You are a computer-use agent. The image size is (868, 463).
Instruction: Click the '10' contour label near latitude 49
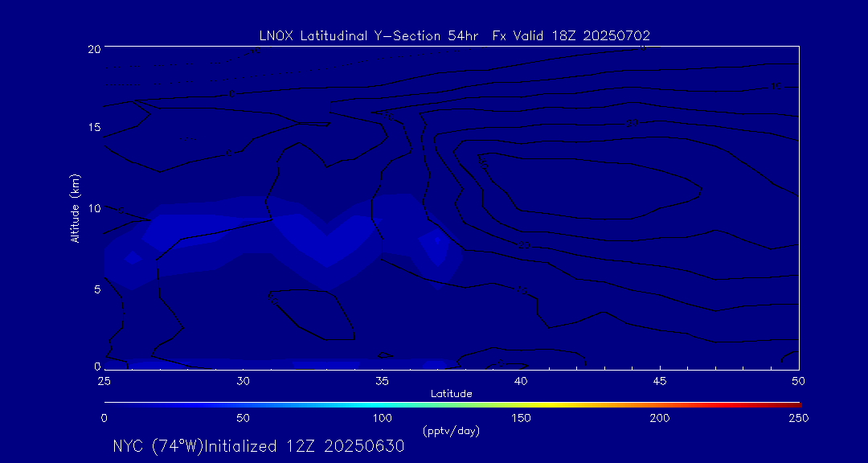(776, 87)
